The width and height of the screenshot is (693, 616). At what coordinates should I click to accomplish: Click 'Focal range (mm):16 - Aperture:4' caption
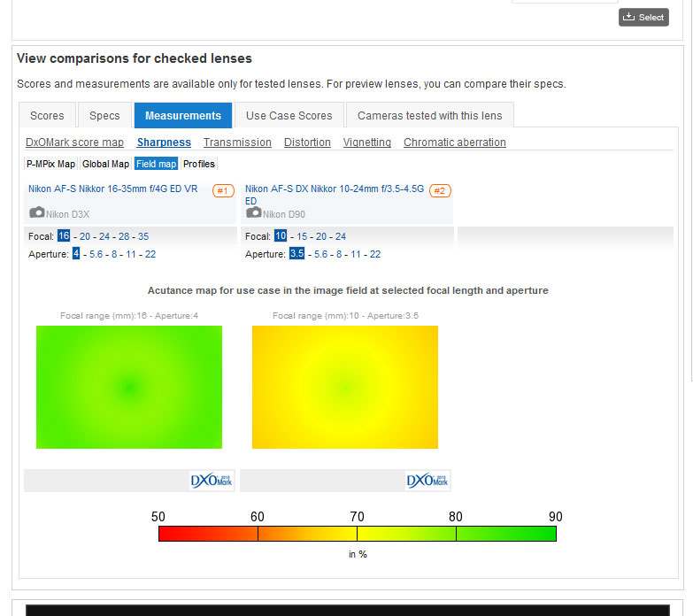(x=129, y=315)
